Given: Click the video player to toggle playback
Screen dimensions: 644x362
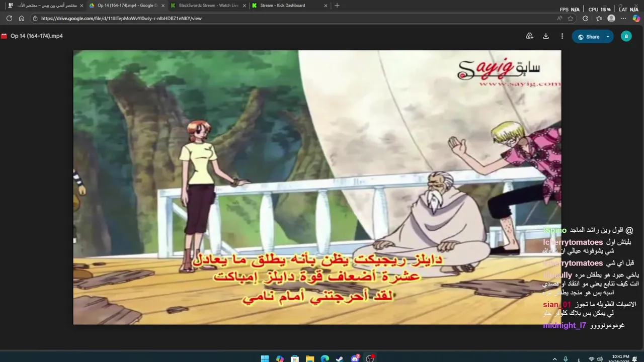Looking at the screenshot, I should pyautogui.click(x=317, y=187).
